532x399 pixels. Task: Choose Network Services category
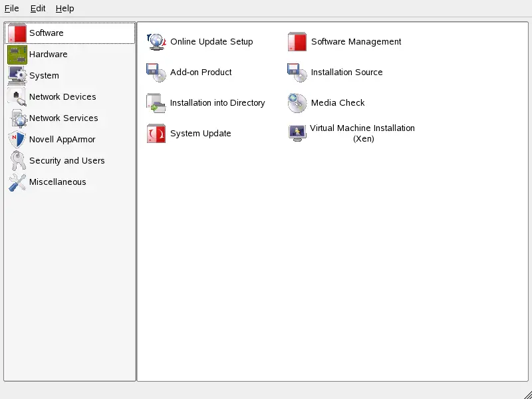point(63,118)
